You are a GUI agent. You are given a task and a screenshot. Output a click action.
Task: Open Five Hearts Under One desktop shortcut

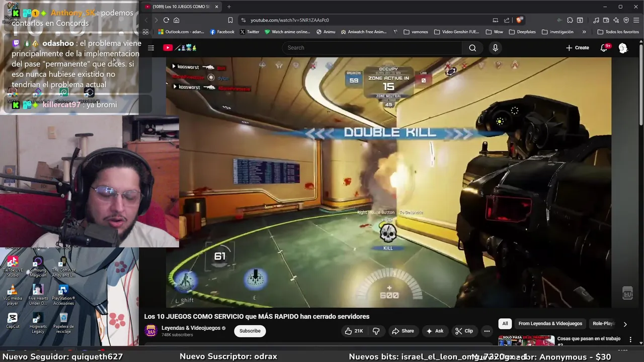pyautogui.click(x=38, y=295)
